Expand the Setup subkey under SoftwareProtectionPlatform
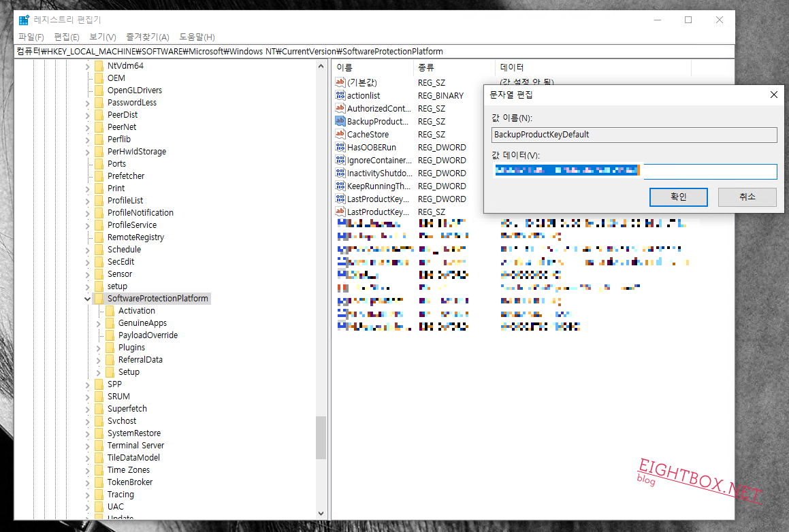This screenshot has width=789, height=532. click(98, 372)
